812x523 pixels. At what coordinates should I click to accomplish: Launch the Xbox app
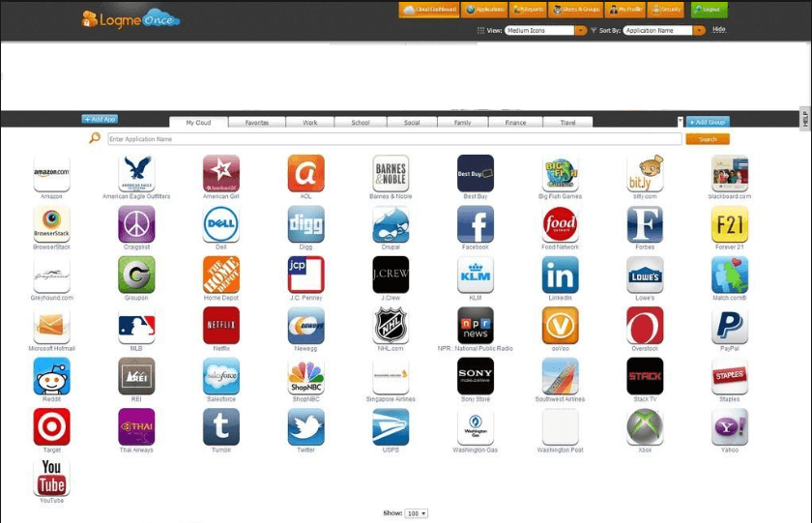pyautogui.click(x=645, y=426)
